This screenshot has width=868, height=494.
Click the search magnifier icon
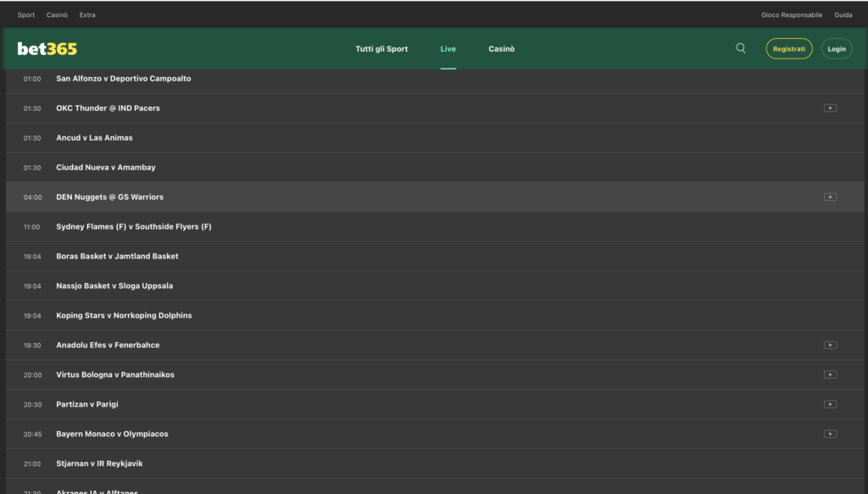[x=741, y=48]
